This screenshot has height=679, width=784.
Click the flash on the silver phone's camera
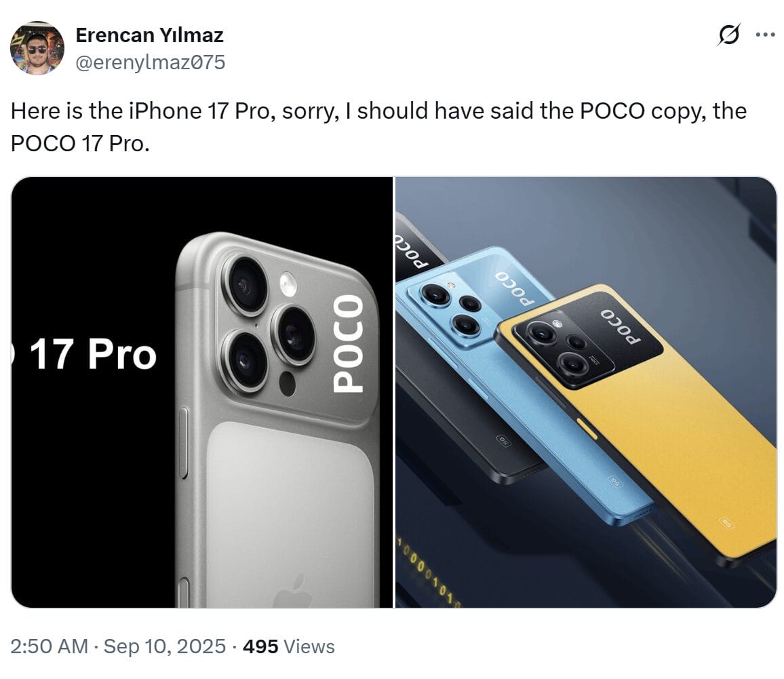point(288,284)
